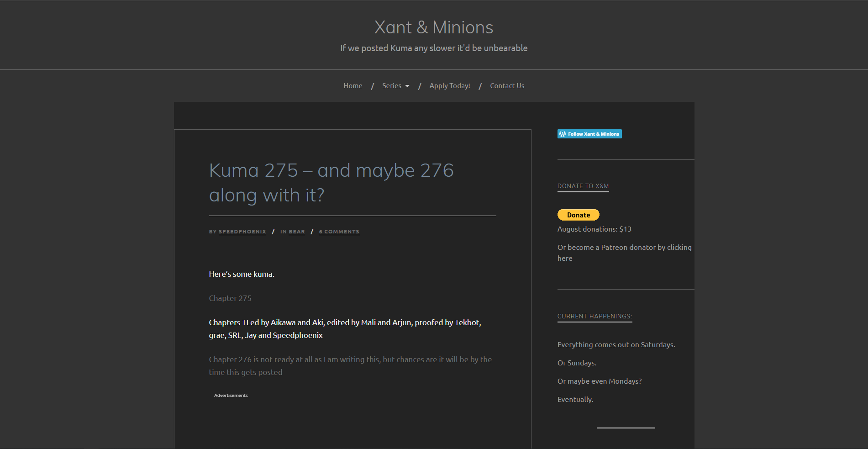Select the 'August donations: $13' text

point(594,229)
